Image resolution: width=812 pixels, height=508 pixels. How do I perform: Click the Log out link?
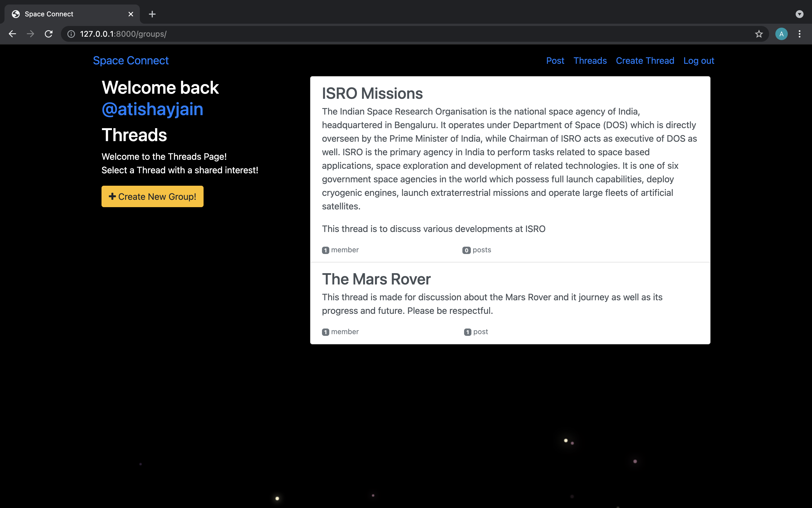699,61
